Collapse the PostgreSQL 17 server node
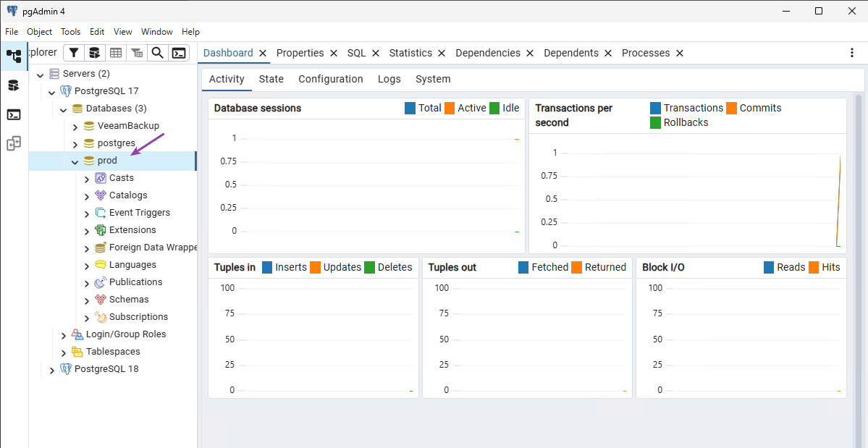The height and width of the screenshot is (448, 868). (51, 91)
